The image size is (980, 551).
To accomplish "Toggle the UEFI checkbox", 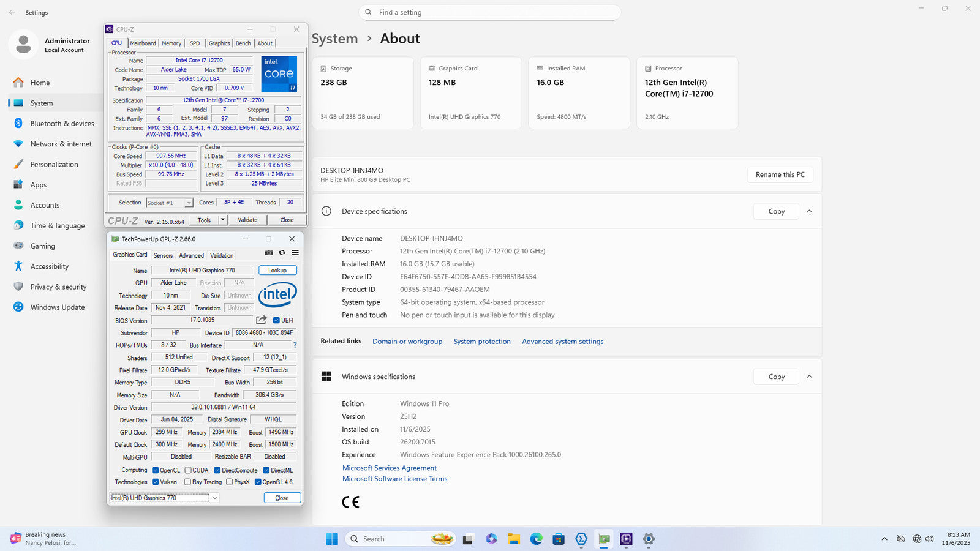I will (x=276, y=320).
